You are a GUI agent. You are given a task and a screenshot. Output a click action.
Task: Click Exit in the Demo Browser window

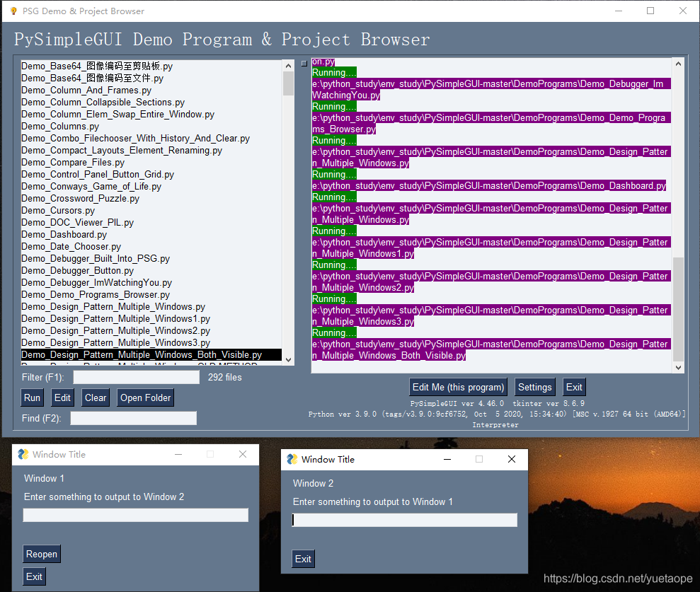[574, 387]
